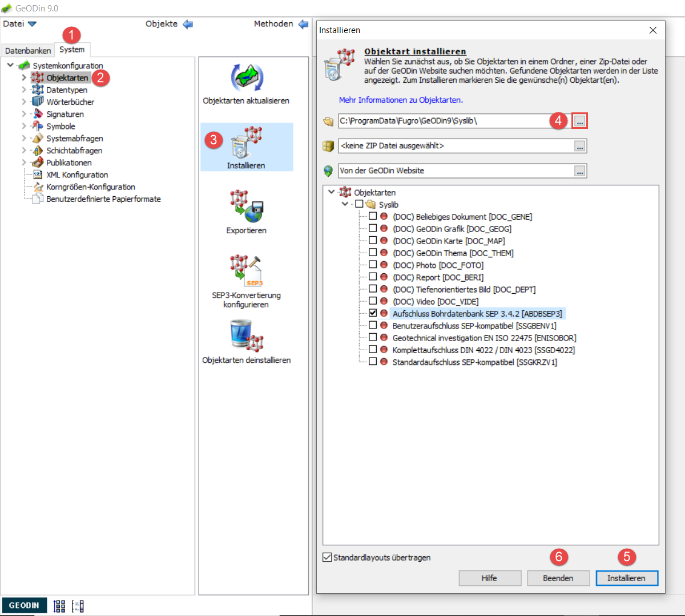The image size is (685, 616).
Task: Click the XML Konfiguration icon
Action: 38,175
